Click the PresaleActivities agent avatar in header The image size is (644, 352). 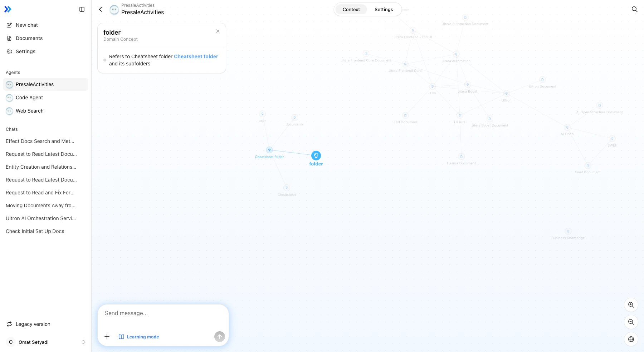click(x=114, y=10)
